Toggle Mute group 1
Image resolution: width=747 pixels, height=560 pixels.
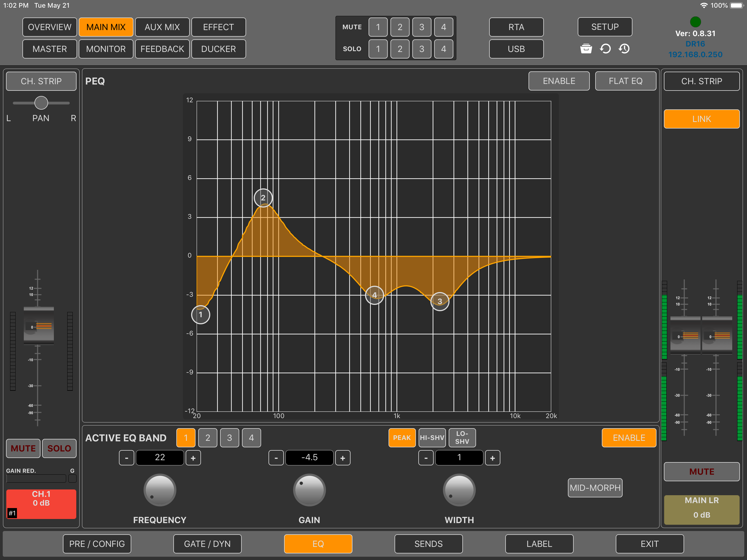(x=378, y=27)
